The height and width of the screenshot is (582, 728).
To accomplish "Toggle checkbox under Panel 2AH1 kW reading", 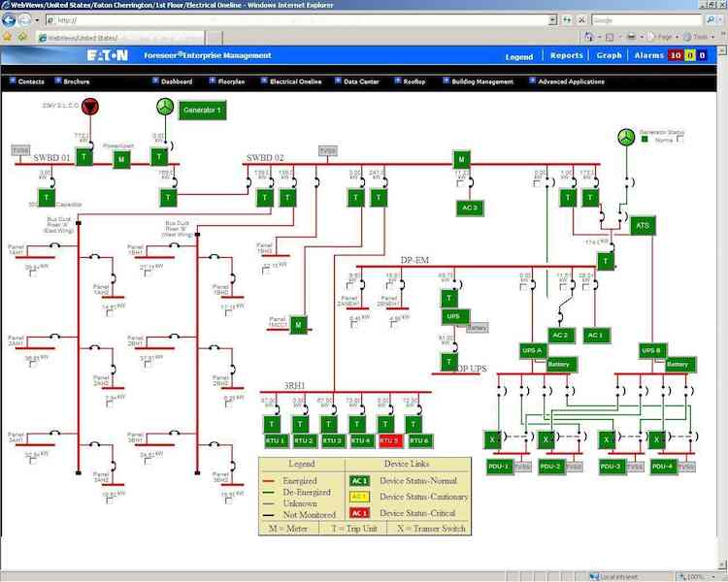I will 33,364.
